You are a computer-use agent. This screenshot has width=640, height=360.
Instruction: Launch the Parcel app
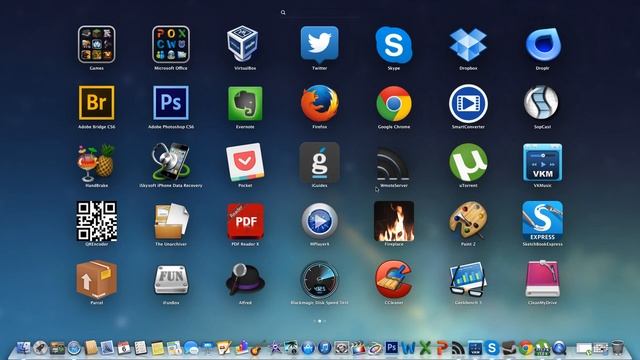[97, 280]
